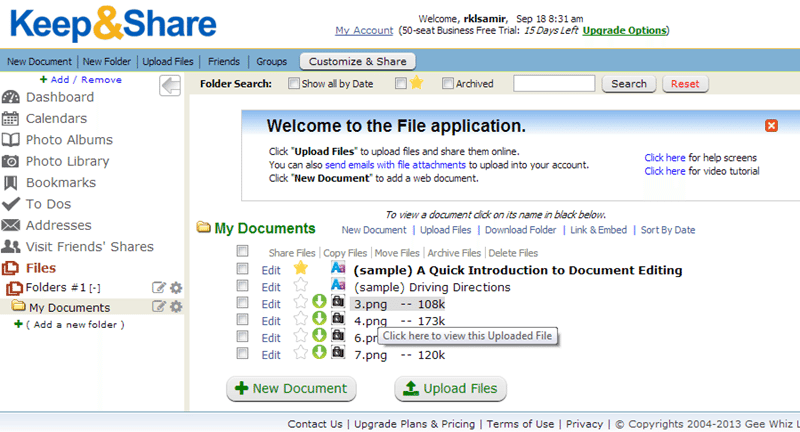Click Share Files action

[x=292, y=253]
